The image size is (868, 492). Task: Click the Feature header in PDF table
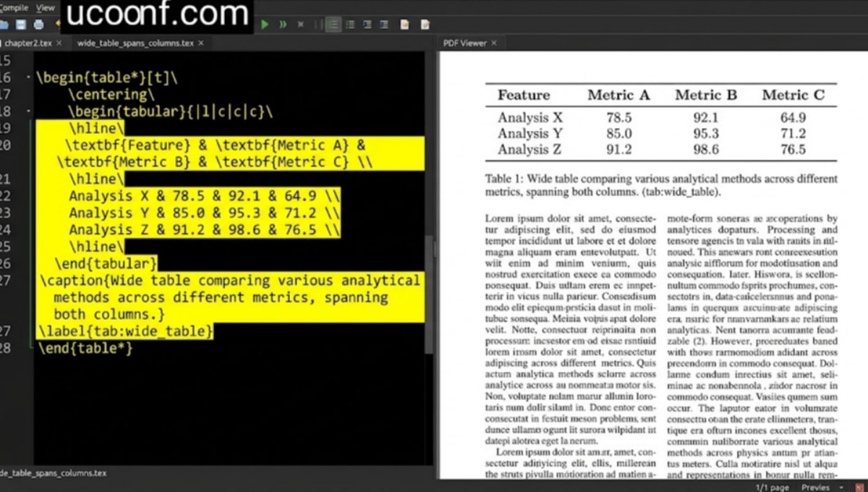pos(524,96)
